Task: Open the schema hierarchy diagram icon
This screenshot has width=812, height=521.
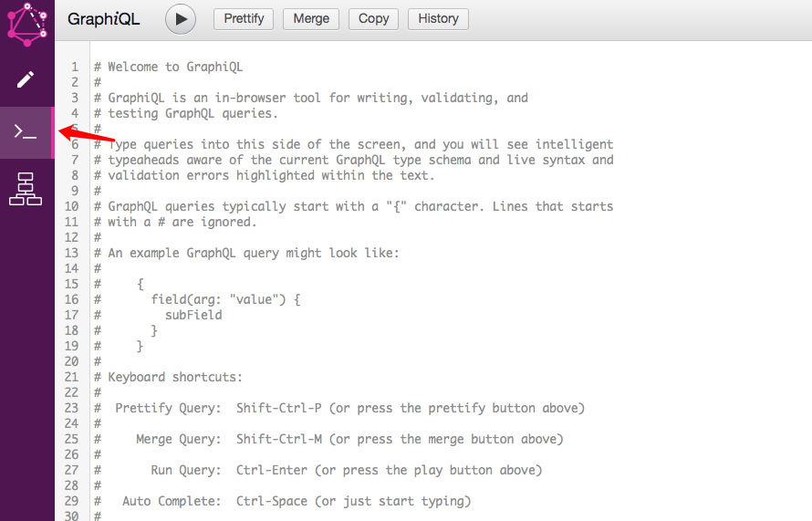Action: click(26, 189)
